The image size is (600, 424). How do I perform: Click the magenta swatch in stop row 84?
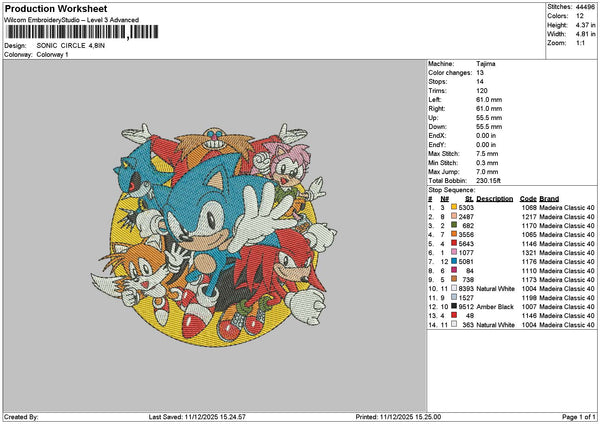pos(454,270)
